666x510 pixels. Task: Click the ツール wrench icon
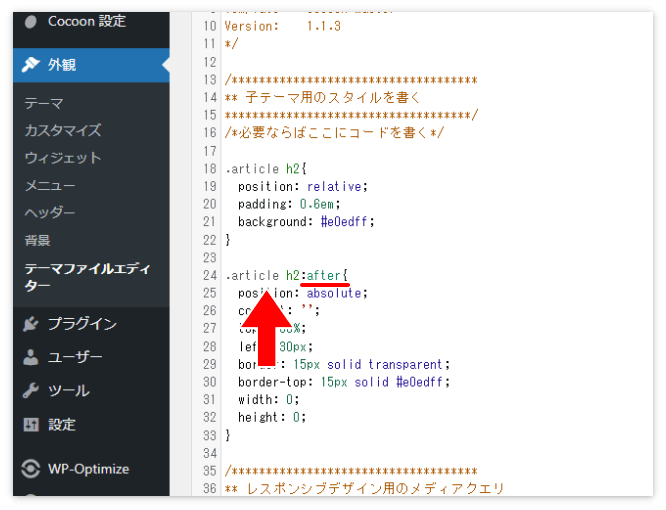click(x=31, y=391)
